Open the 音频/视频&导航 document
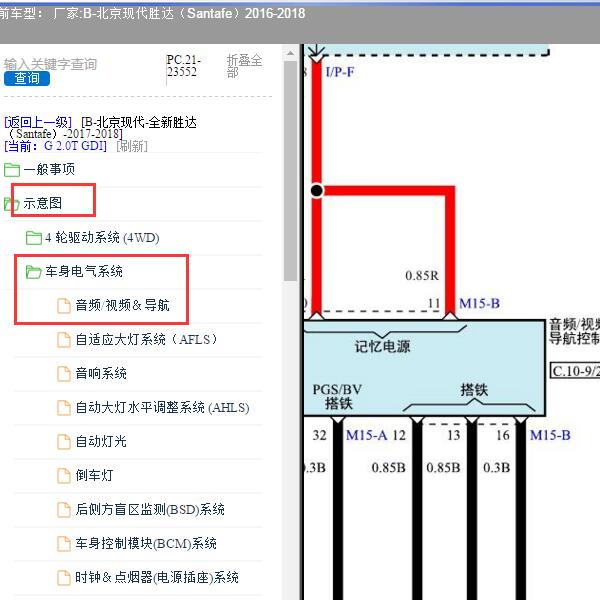The width and height of the screenshot is (600, 600). [122, 305]
